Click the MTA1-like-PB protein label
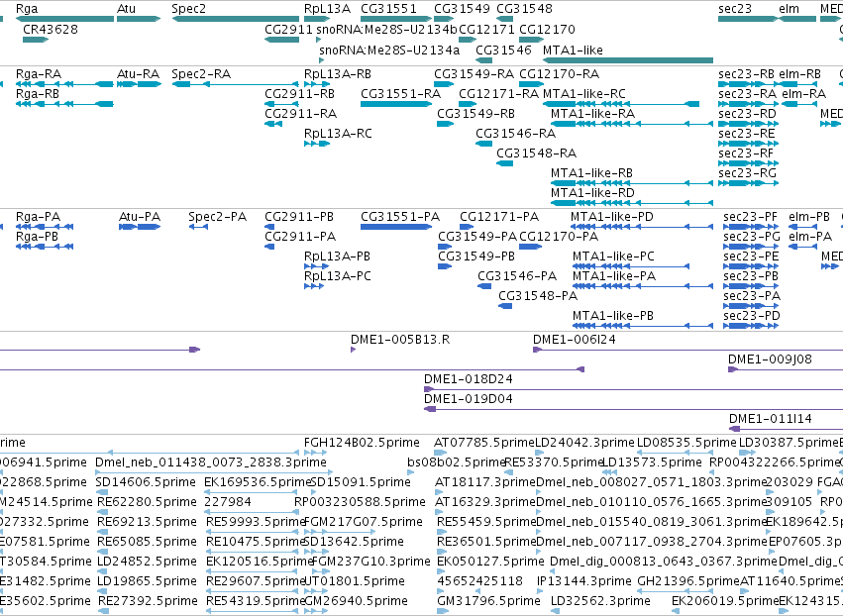 (x=613, y=315)
